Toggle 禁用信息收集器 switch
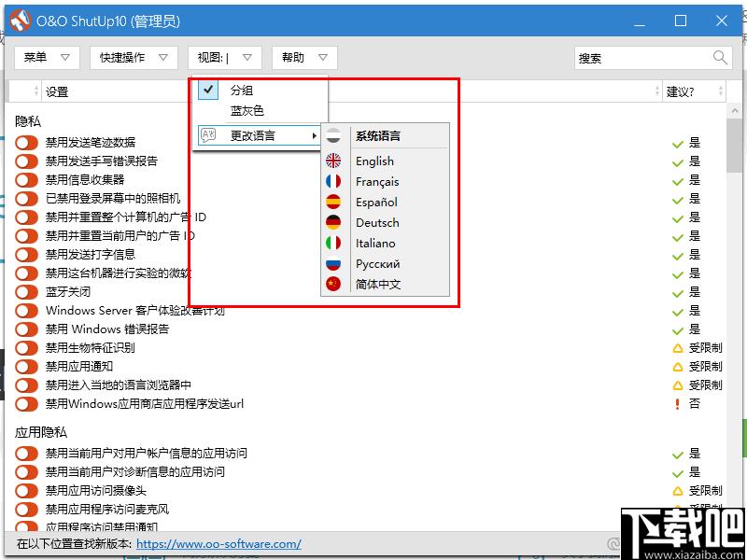Viewport: 747px width, 560px height. point(26,179)
